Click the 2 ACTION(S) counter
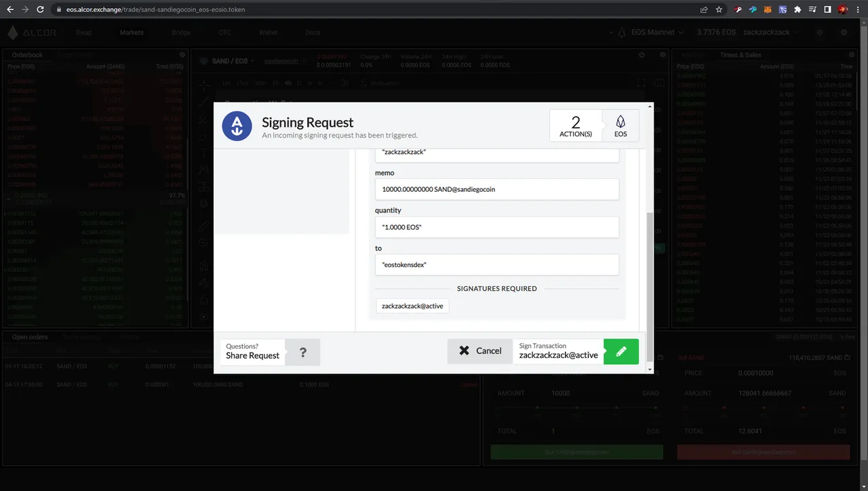 coord(576,126)
